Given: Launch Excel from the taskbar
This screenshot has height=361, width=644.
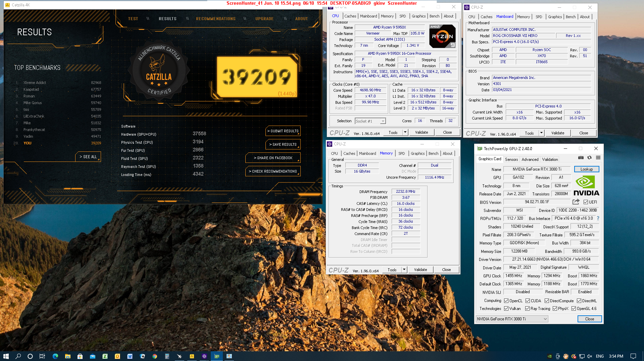Looking at the screenshot, I should click(x=105, y=356).
